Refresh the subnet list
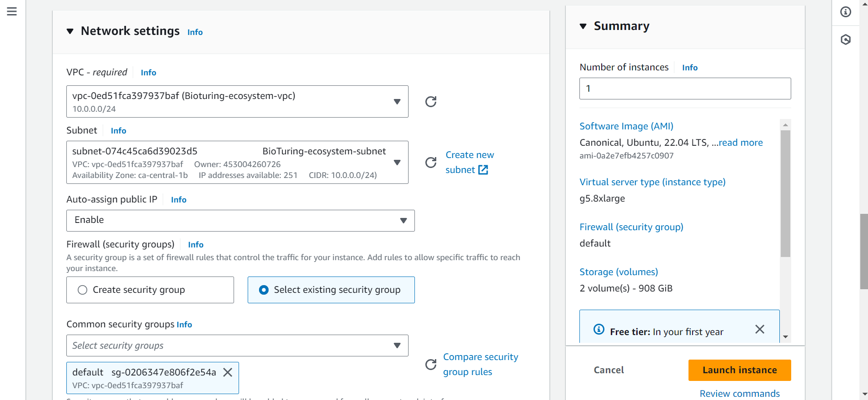The width and height of the screenshot is (868, 400). click(430, 163)
